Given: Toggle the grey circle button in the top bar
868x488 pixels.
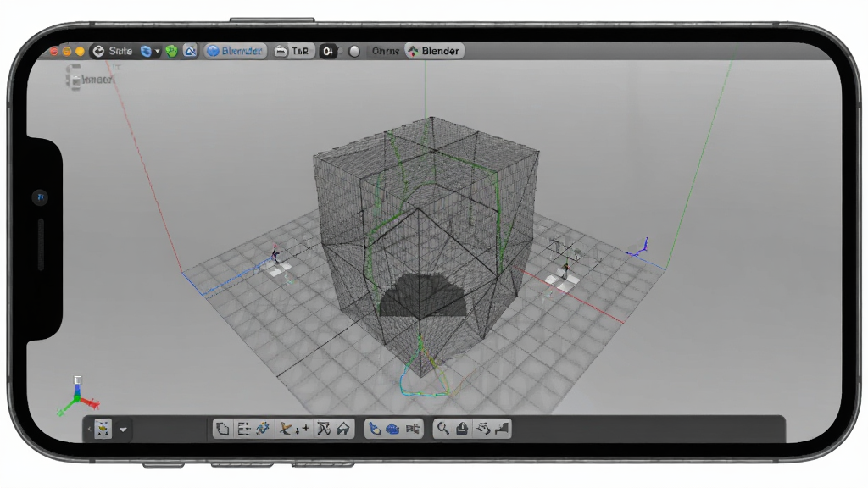Looking at the screenshot, I should pyautogui.click(x=354, y=52).
